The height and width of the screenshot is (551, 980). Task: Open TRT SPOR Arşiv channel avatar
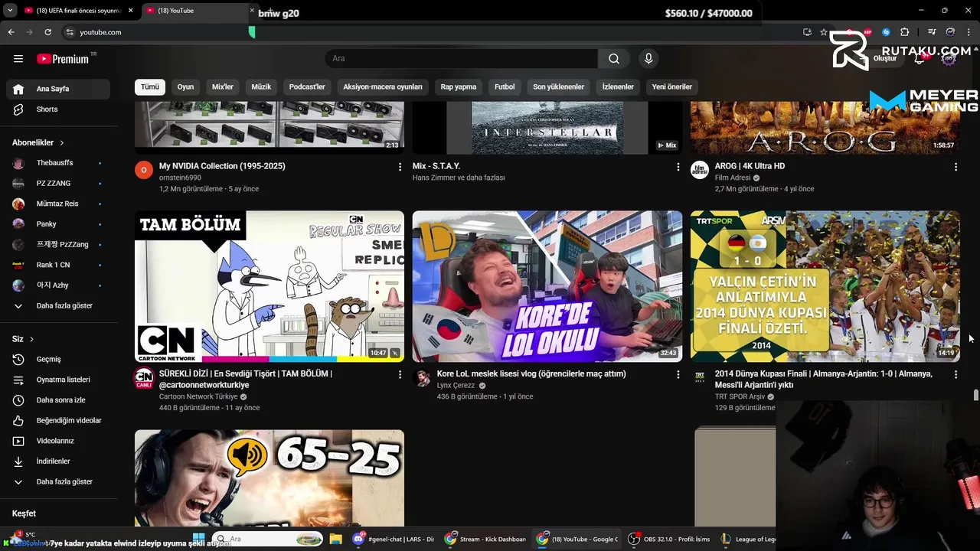[x=700, y=377]
